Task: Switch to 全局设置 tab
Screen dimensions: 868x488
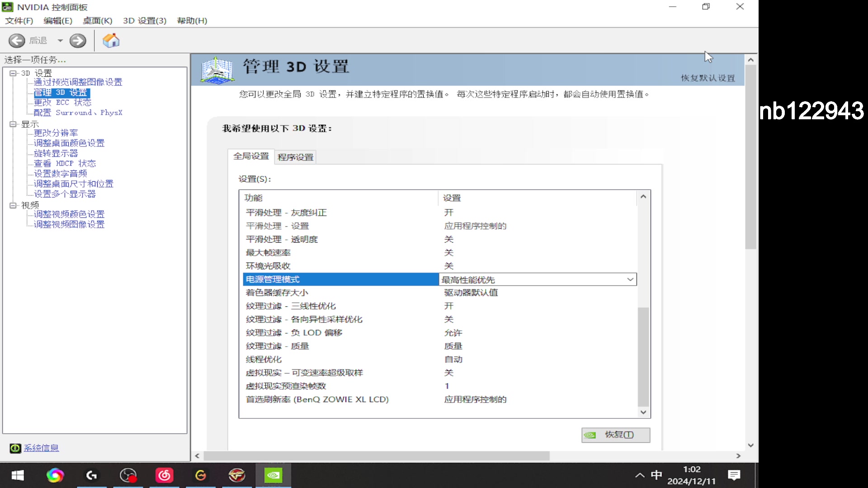Action: click(251, 156)
